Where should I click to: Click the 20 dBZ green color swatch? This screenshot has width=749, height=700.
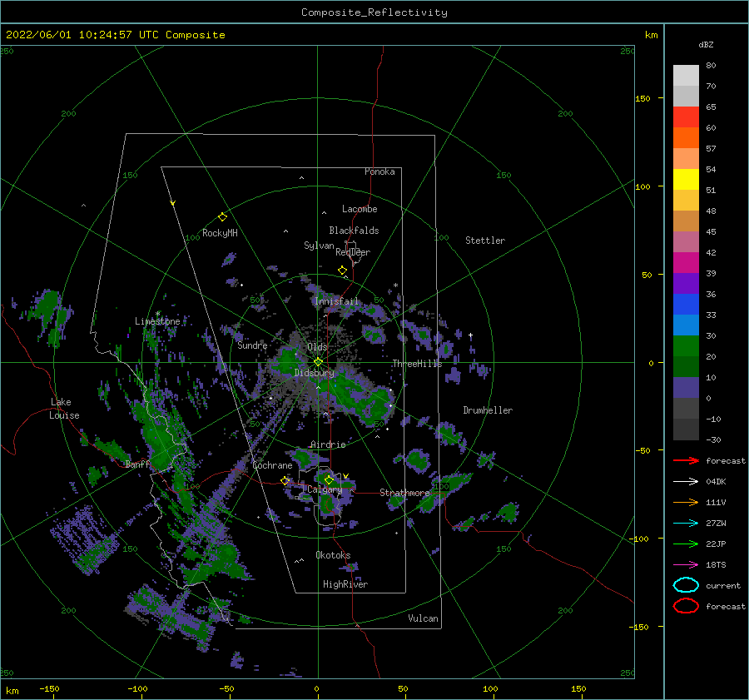(686, 366)
